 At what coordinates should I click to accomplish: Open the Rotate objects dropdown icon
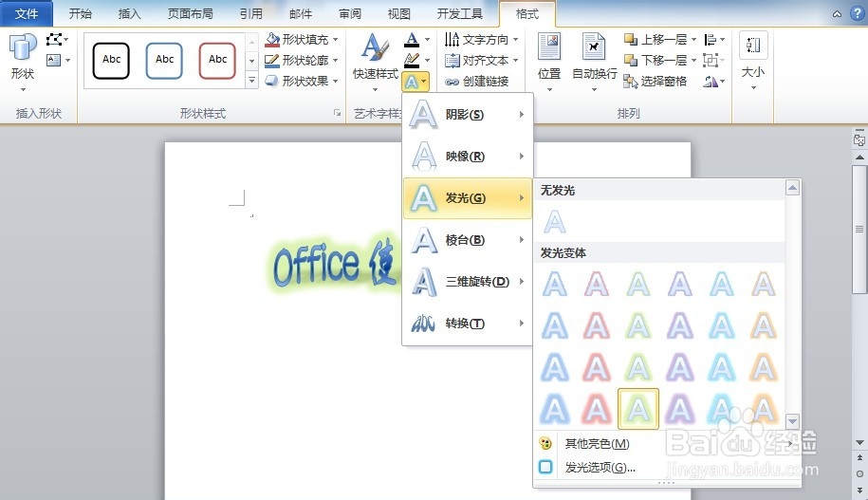point(714,82)
